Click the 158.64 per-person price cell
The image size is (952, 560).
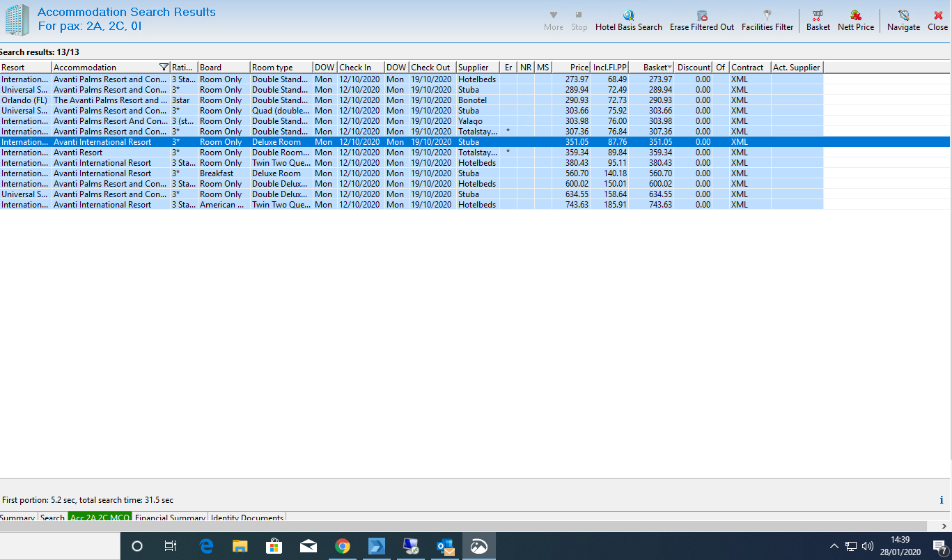coord(609,194)
